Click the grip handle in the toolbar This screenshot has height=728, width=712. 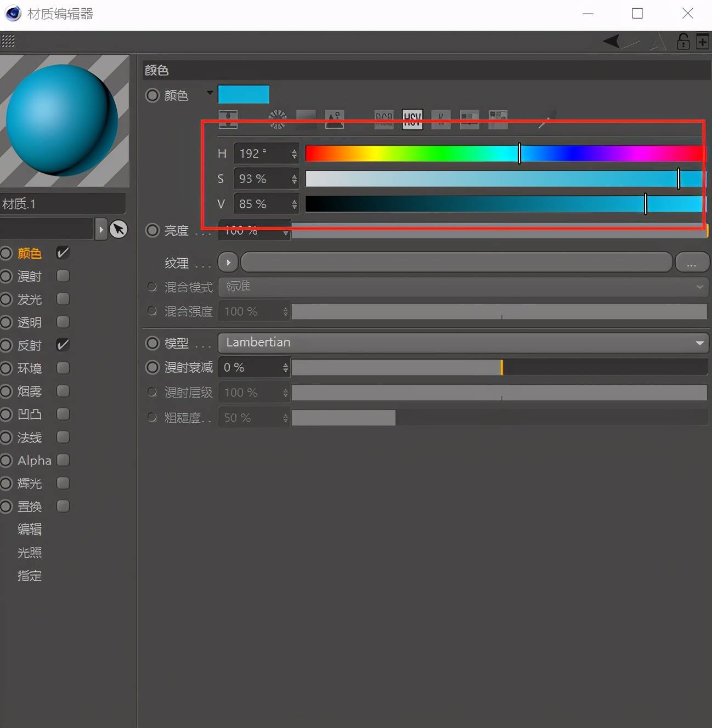[x=8, y=41]
